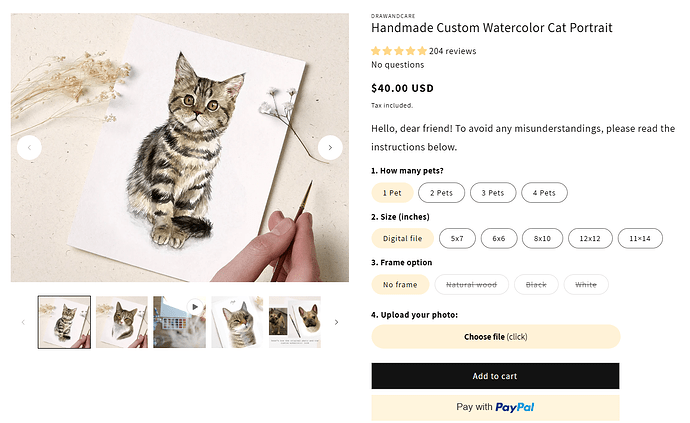Viewport: 690px width, 423px height.
Task: Click the previous image arrow on main photo
Action: click(x=30, y=148)
